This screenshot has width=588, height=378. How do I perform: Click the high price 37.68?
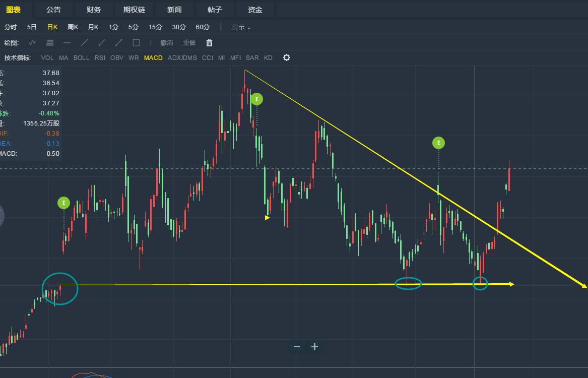(51, 73)
